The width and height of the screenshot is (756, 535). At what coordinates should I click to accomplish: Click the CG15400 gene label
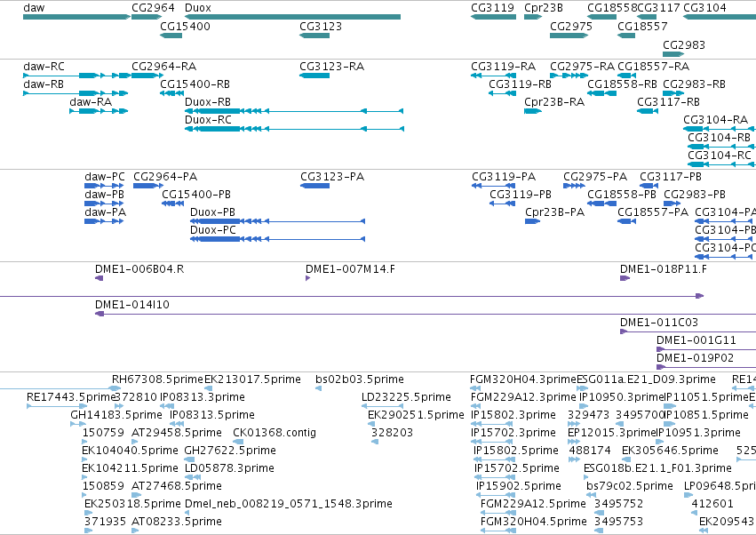coord(185,26)
